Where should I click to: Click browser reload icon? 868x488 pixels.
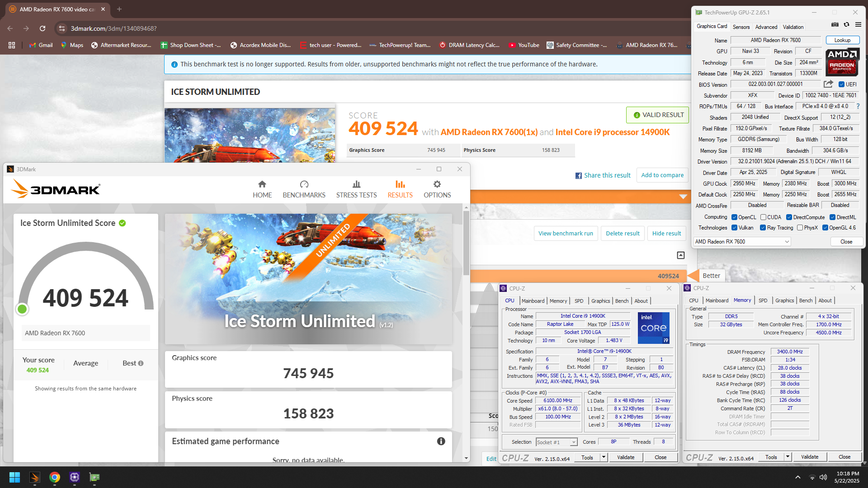tap(42, 28)
